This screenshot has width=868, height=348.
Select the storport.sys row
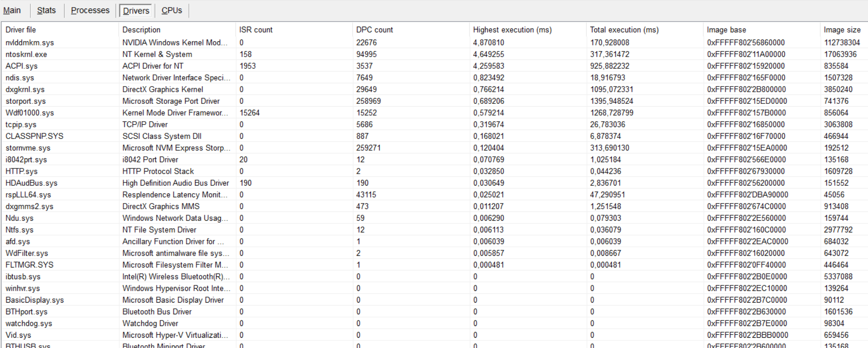click(26, 101)
